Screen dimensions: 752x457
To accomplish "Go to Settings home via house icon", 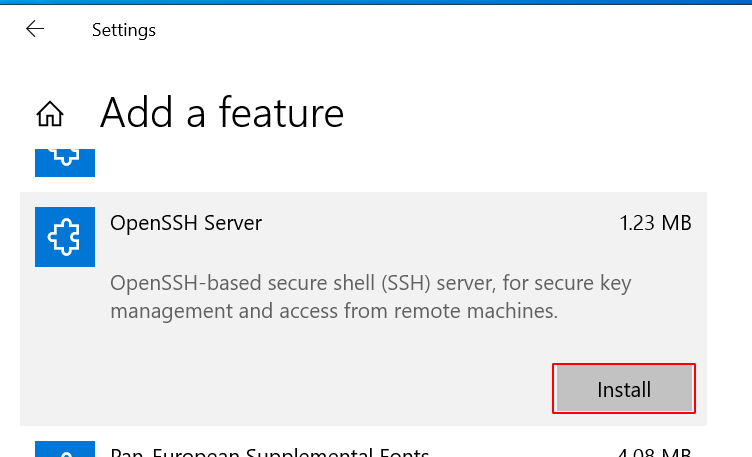I will point(50,114).
